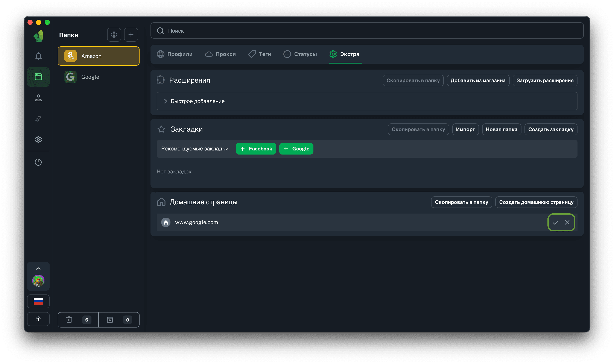Viewport: 614px width, 364px height.
Task: Add a new folder with the plus button
Action: [x=131, y=35]
